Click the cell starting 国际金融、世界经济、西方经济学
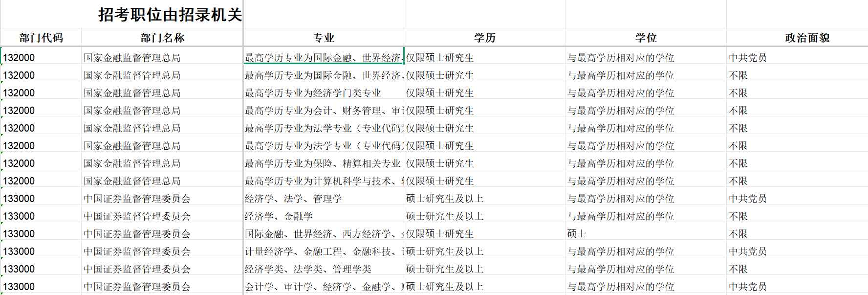The width and height of the screenshot is (868, 295). click(323, 234)
